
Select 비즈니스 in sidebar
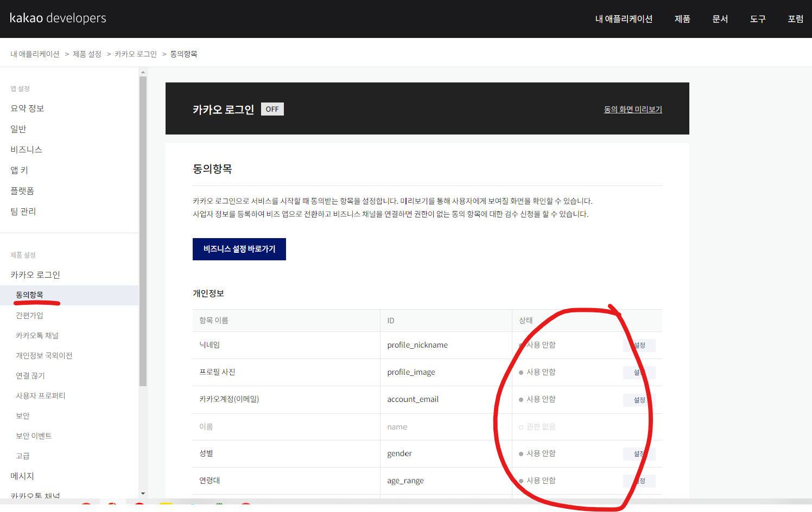coord(26,150)
